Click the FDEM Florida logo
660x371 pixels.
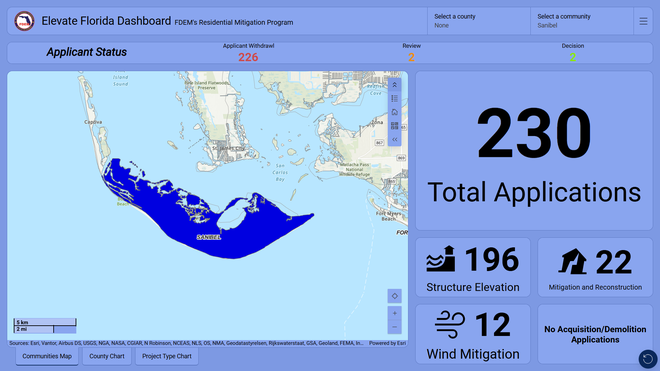tap(24, 21)
